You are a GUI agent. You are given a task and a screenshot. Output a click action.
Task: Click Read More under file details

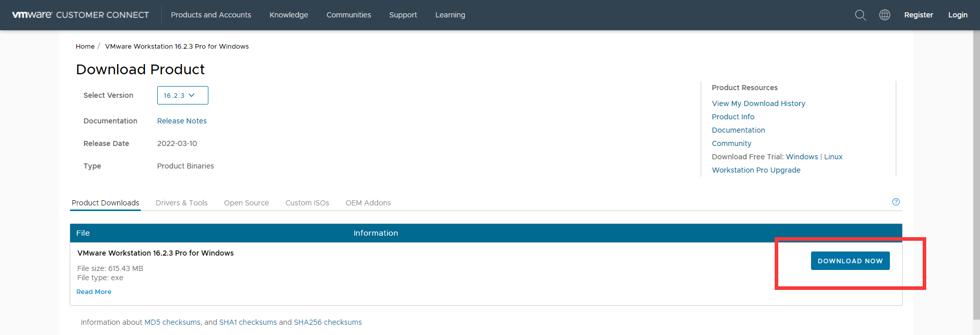click(94, 292)
